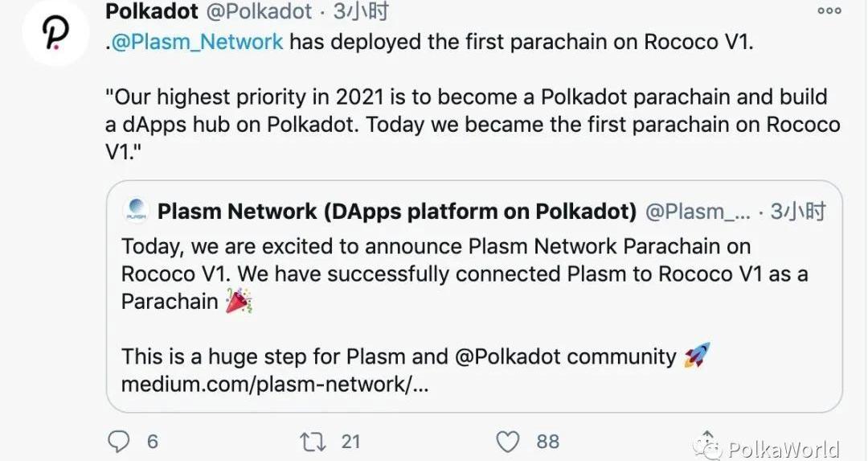Click the quoted tweet's 3小时 timestamp
This screenshot has height=461, width=868.
coord(798,211)
